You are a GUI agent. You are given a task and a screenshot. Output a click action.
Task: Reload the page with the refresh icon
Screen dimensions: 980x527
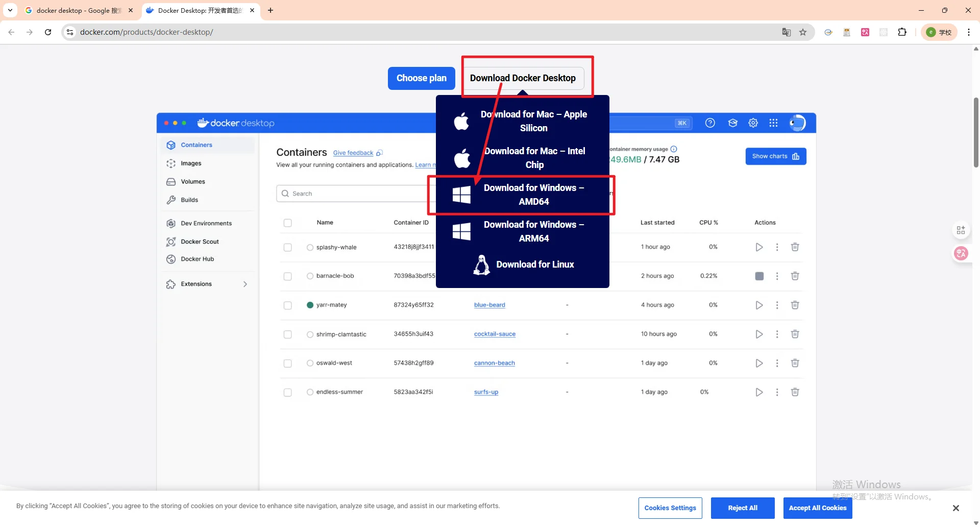click(x=48, y=32)
